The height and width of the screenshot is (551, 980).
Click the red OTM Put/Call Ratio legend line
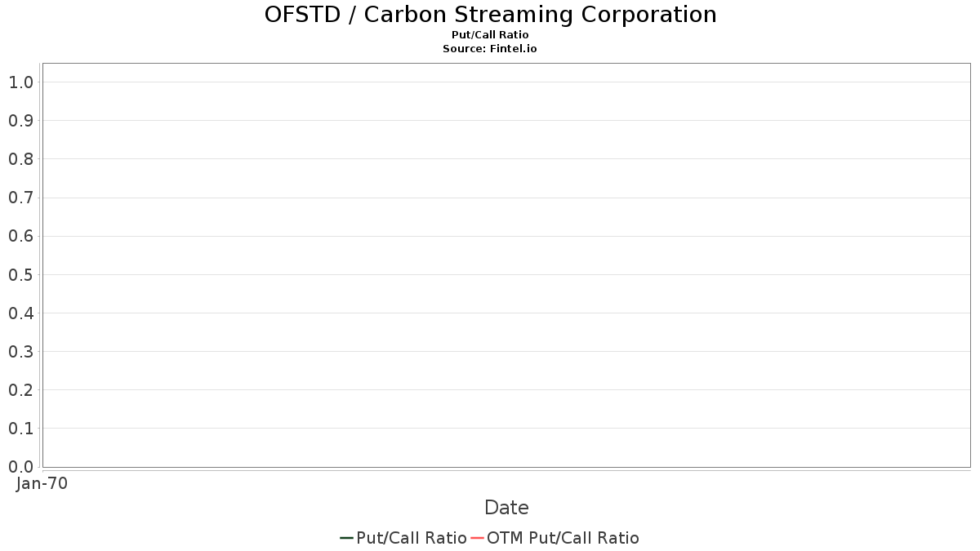(x=478, y=538)
